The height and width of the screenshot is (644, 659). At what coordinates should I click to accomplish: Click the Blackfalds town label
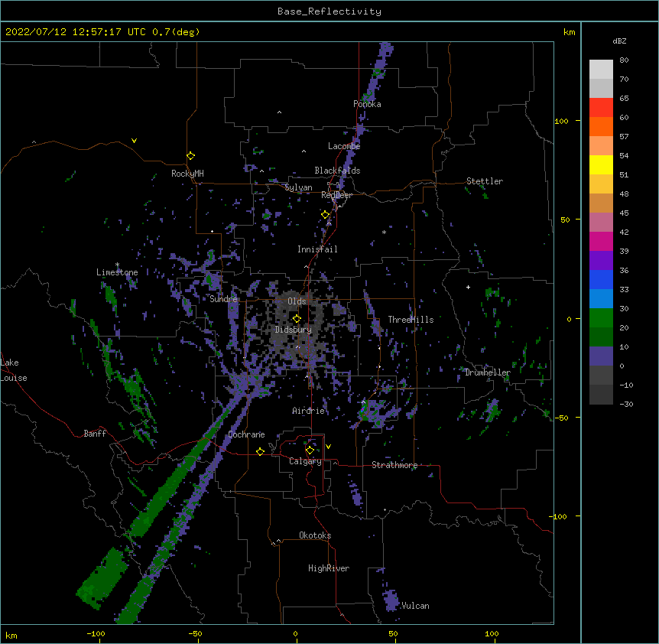337,171
